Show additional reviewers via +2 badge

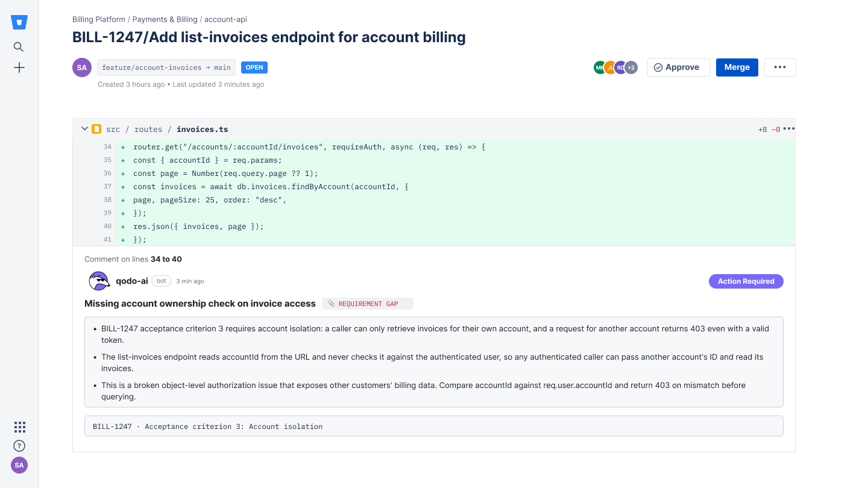coord(631,67)
